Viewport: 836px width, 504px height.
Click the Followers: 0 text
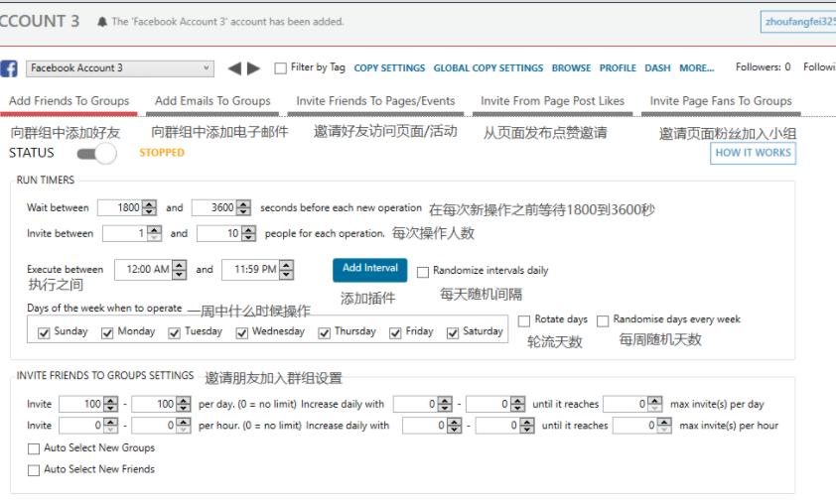(763, 67)
